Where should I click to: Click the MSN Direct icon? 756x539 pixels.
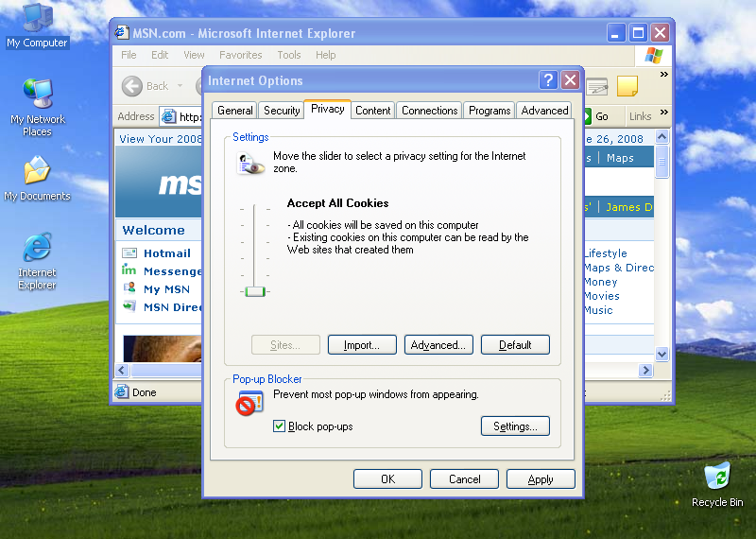point(129,306)
